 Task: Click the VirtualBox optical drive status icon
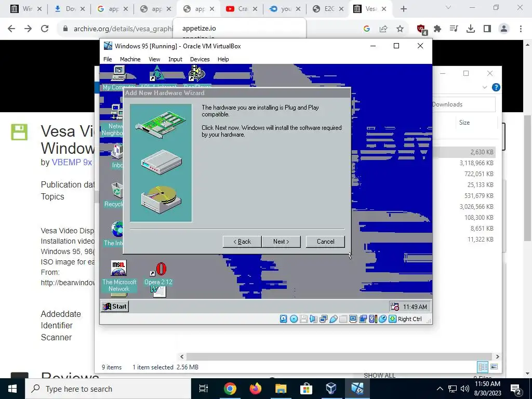pos(294,319)
